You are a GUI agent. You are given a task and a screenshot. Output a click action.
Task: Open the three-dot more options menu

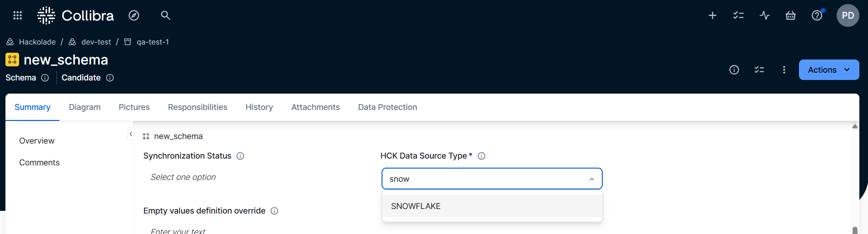pos(784,70)
